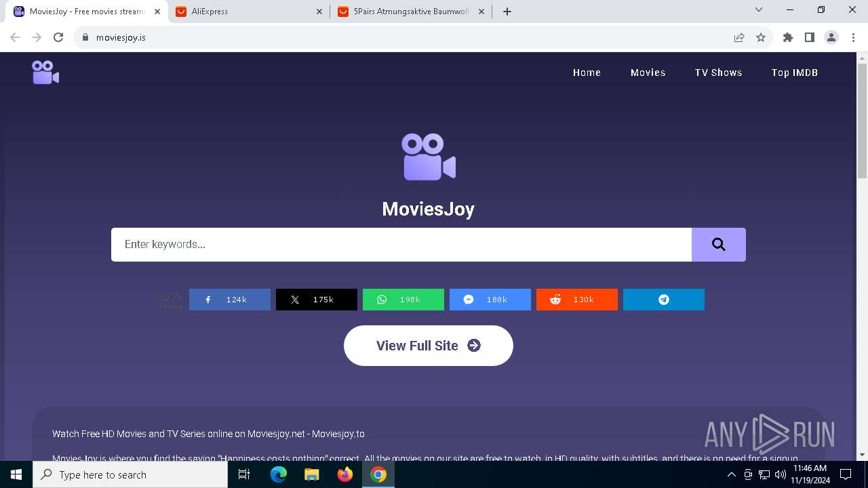Screen dimensions: 868x488
Task: Select the MoviesJoy browser tab
Action: click(x=86, y=12)
